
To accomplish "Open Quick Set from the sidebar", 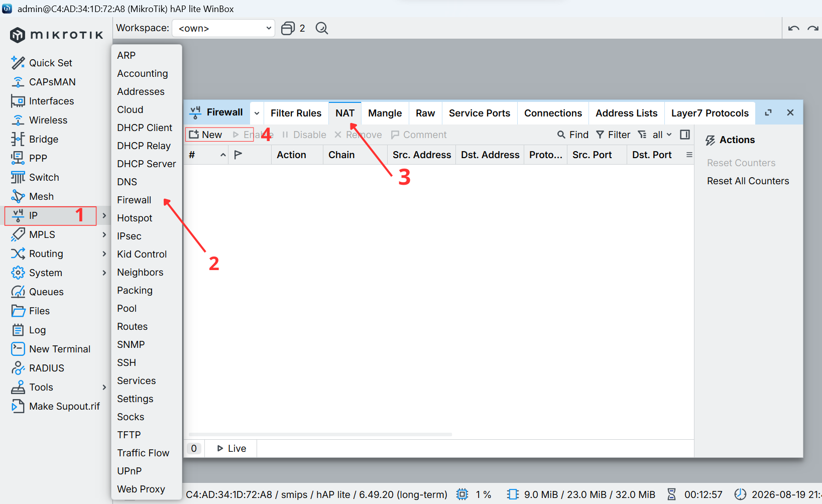I will (x=50, y=63).
